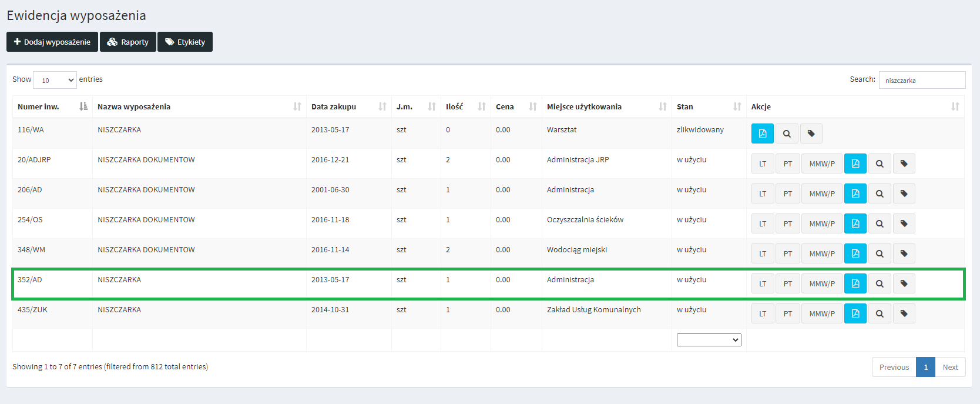Image resolution: width=980 pixels, height=404 pixels.
Task: Open PDF icon for row 116/WA
Action: (x=762, y=133)
